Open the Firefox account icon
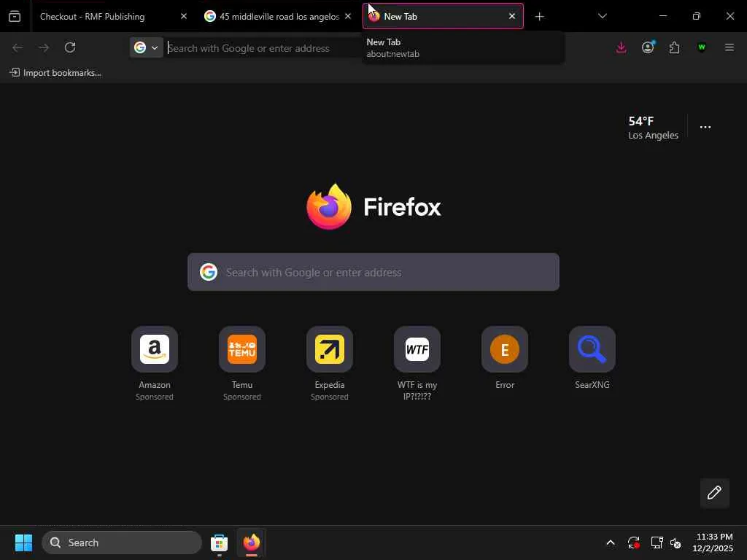Image resolution: width=747 pixels, height=560 pixels. pyautogui.click(x=648, y=47)
